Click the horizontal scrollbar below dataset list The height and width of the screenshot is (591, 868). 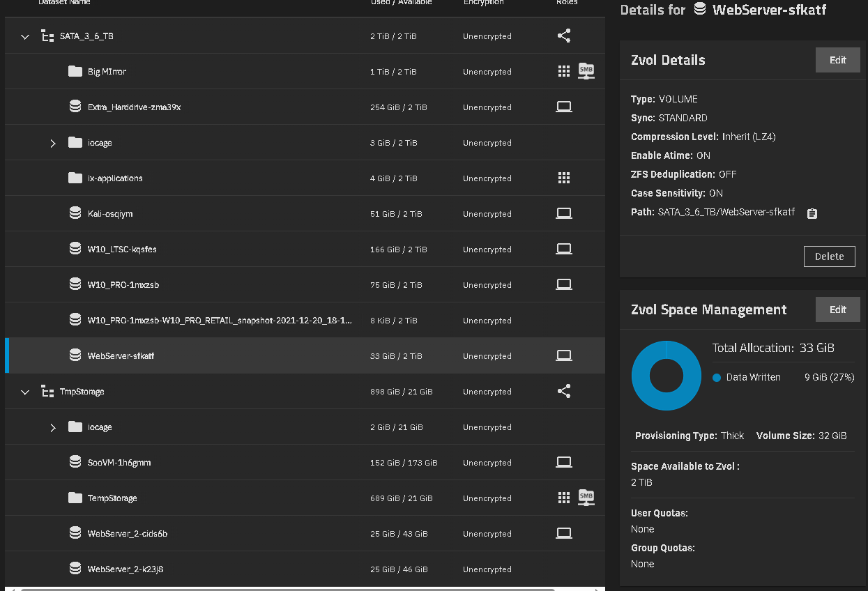(x=288, y=589)
